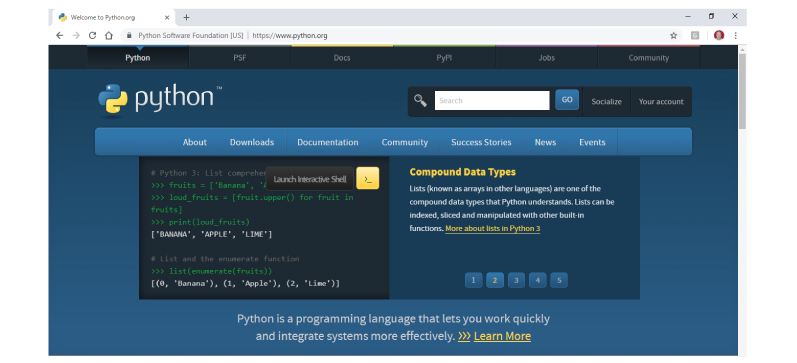The image size is (797, 363).
Task: Click the padlock security icon
Action: tap(129, 36)
